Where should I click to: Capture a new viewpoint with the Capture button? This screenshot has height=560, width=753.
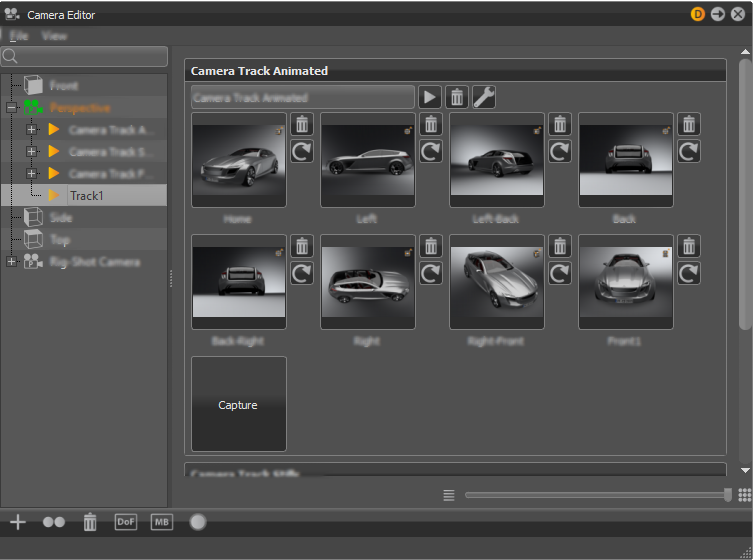click(239, 404)
